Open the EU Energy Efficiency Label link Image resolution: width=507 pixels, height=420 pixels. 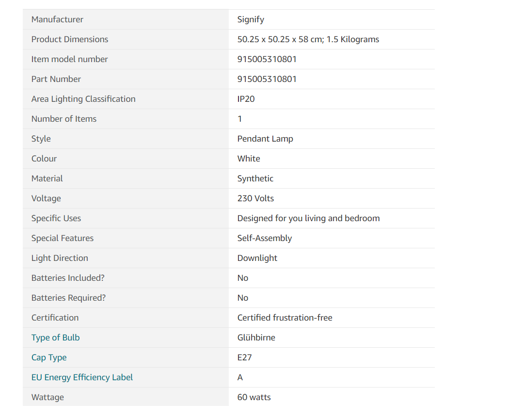(x=82, y=377)
